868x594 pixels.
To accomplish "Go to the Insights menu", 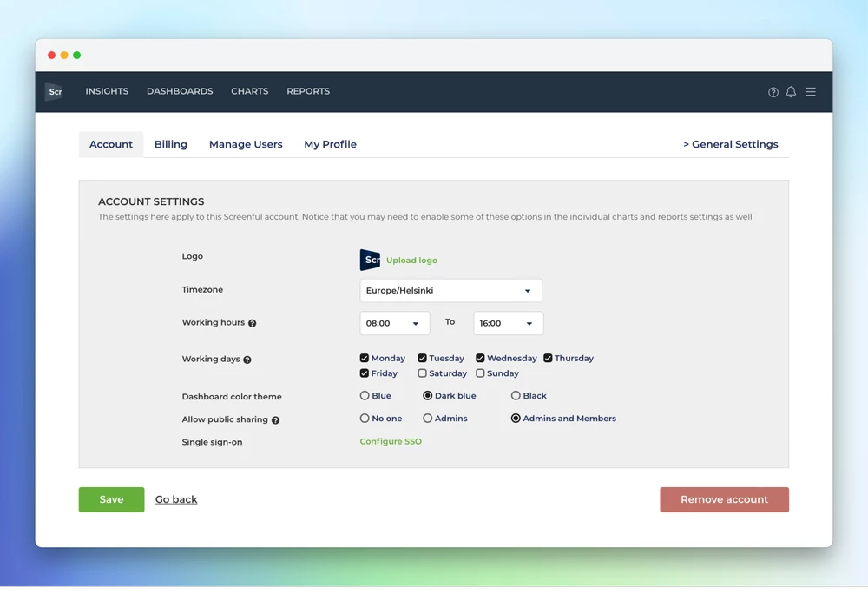I will tap(107, 91).
